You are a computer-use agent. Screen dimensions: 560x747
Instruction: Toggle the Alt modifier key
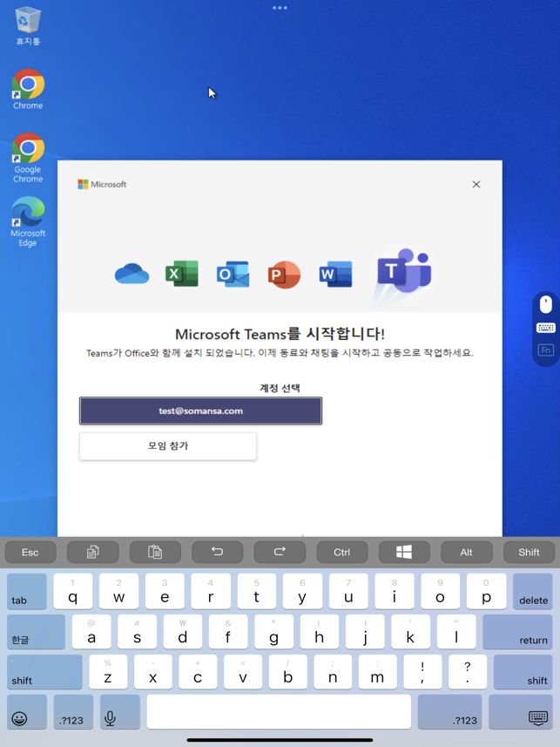[x=466, y=552]
